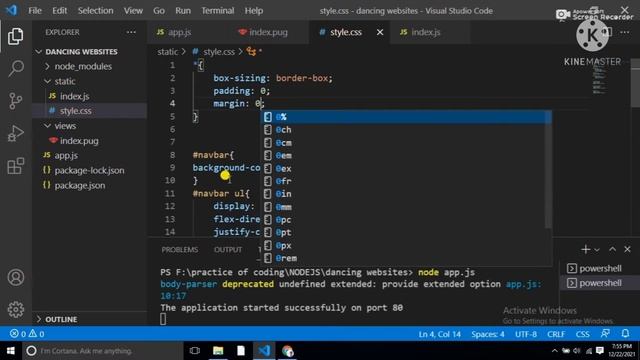Image resolution: width=640 pixels, height=360 pixels.
Task: Open index.js in the static folder
Action: [x=74, y=96]
